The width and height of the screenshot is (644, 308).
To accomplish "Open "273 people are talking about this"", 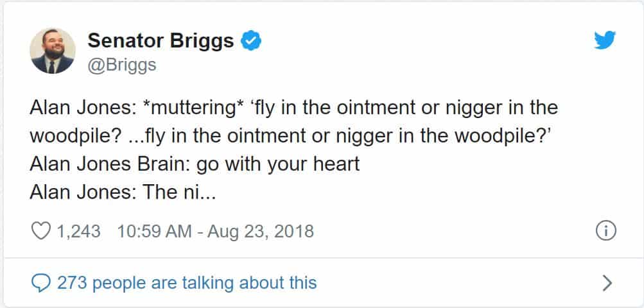I will [x=186, y=282].
